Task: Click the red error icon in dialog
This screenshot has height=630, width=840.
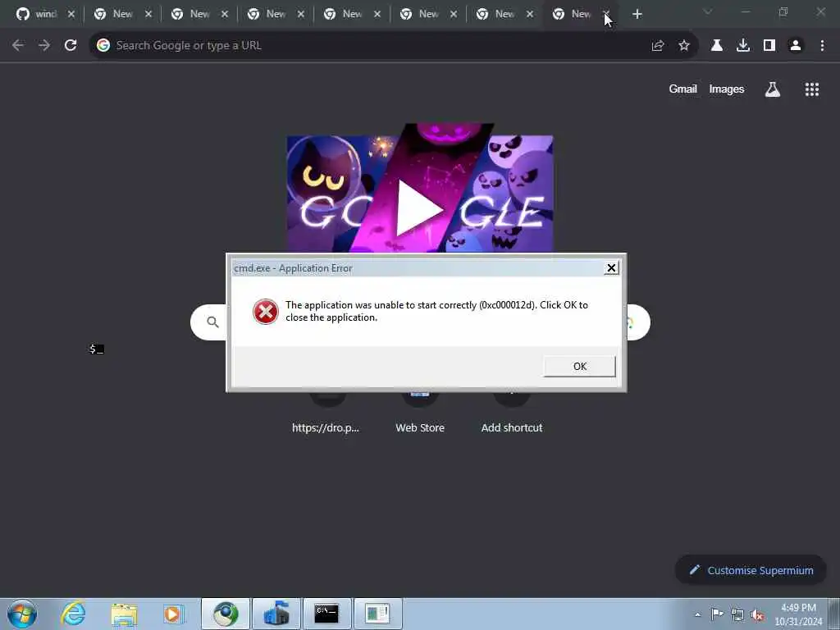Action: click(x=266, y=312)
